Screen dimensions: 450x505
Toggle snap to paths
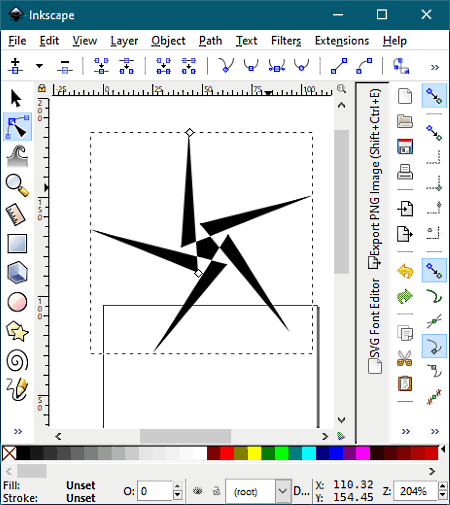coord(434,296)
